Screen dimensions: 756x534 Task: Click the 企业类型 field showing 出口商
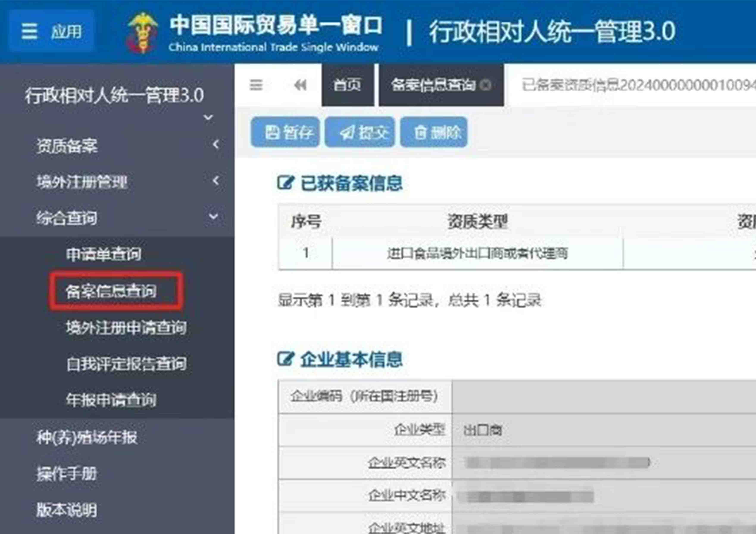(x=604, y=430)
